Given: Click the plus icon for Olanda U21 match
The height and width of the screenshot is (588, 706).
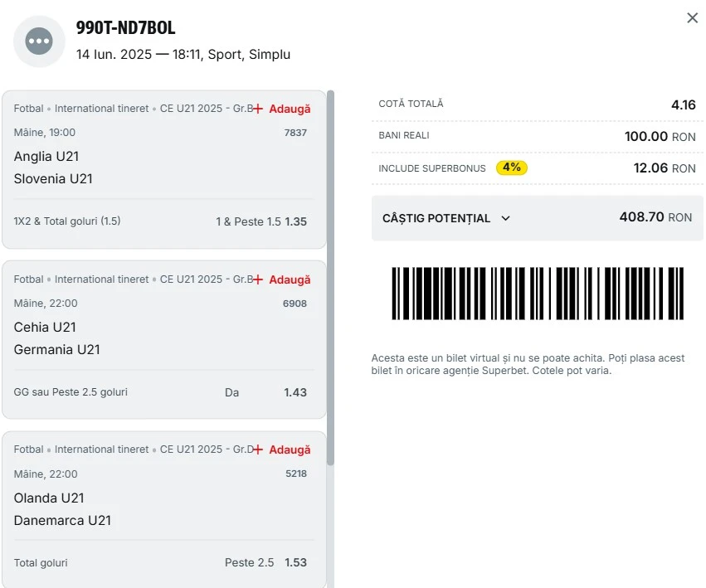Looking at the screenshot, I should (257, 450).
